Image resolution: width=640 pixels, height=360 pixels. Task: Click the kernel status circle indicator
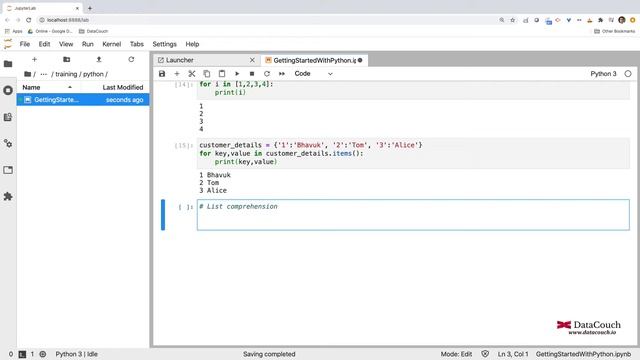click(x=628, y=74)
